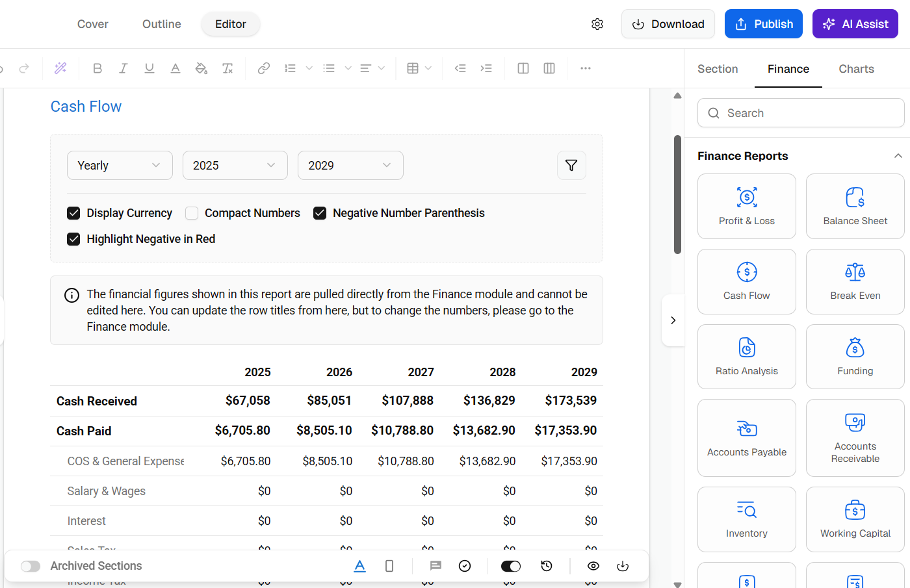Apply a numbered list

pyautogui.click(x=291, y=68)
